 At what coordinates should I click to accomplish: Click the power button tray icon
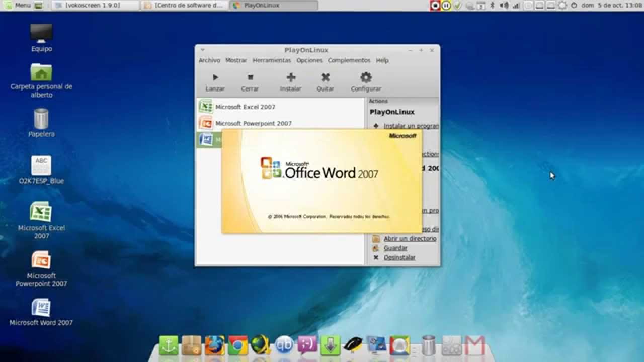tap(575, 6)
